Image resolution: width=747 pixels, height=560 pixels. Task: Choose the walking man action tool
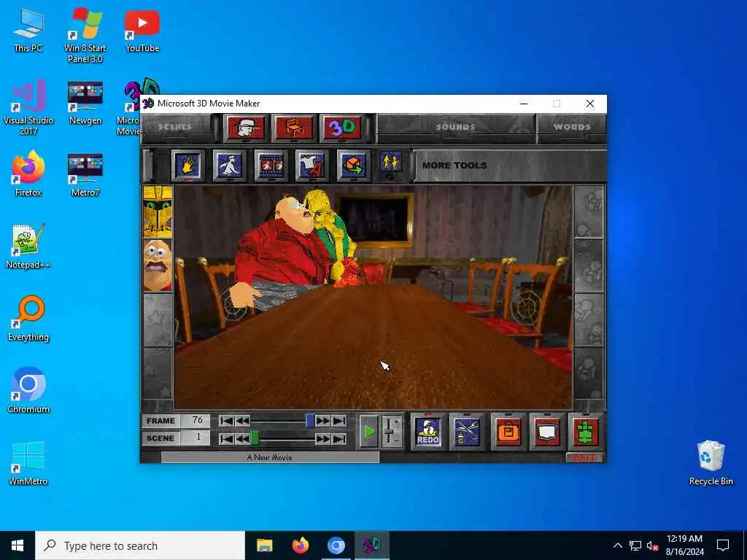[x=229, y=166]
